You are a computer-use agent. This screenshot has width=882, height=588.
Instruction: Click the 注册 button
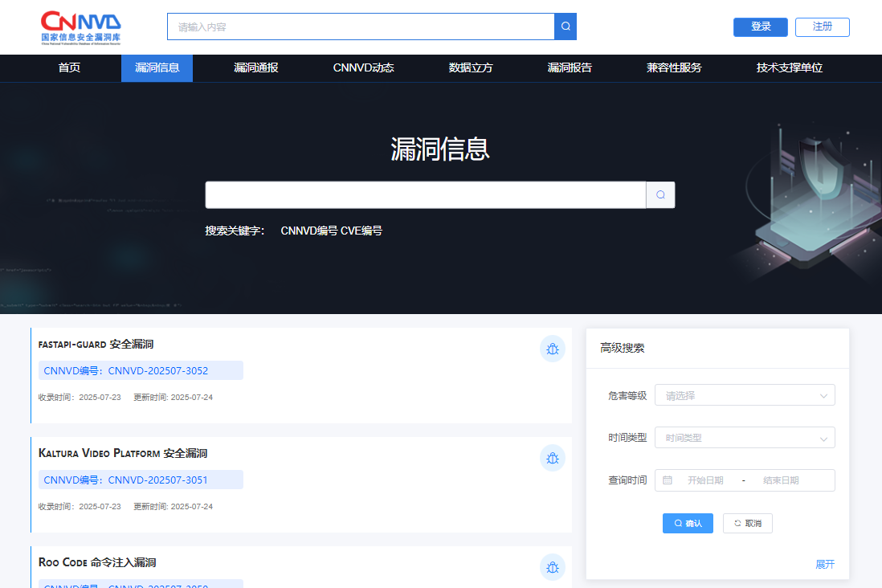(822, 27)
